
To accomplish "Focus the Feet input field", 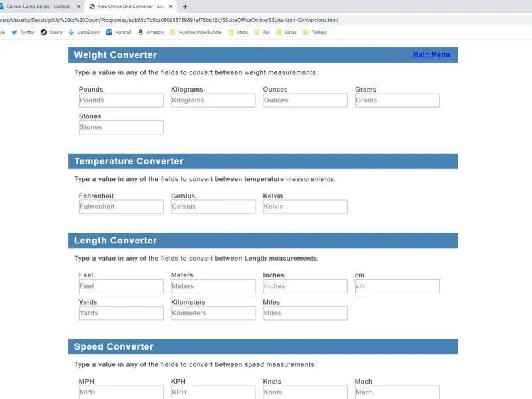I will point(121,286).
